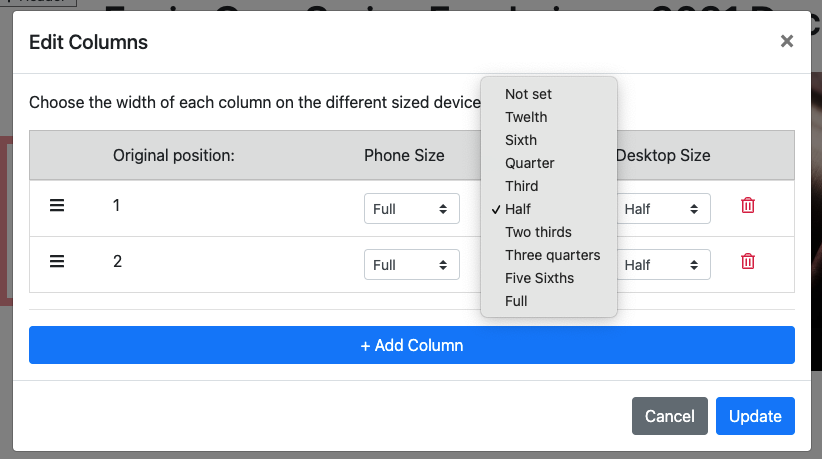Delete column 2 with trash icon
The image size is (822, 459).
[747, 261]
